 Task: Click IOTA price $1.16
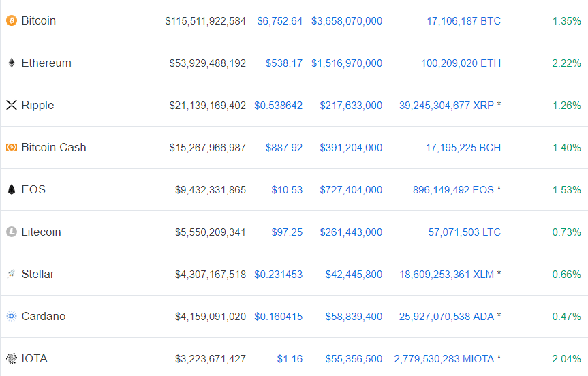click(x=290, y=359)
